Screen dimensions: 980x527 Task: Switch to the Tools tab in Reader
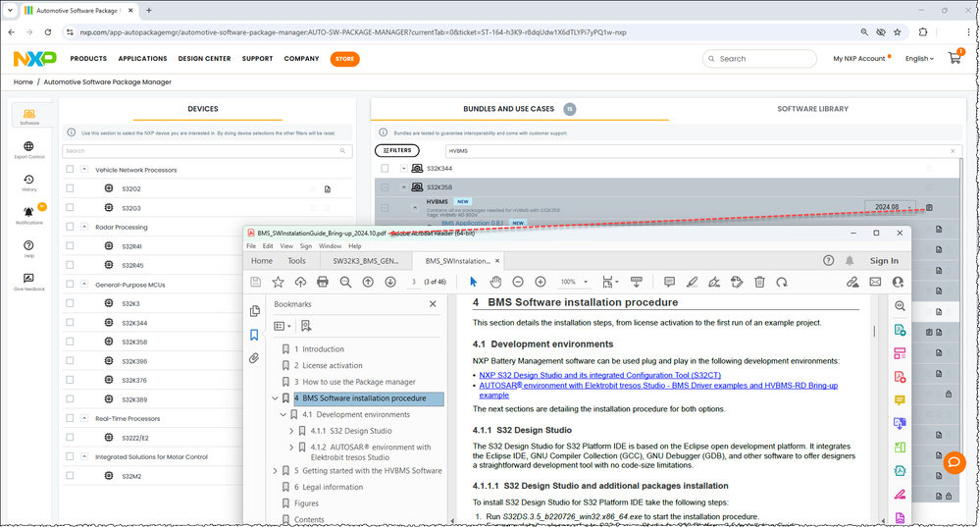(x=296, y=261)
